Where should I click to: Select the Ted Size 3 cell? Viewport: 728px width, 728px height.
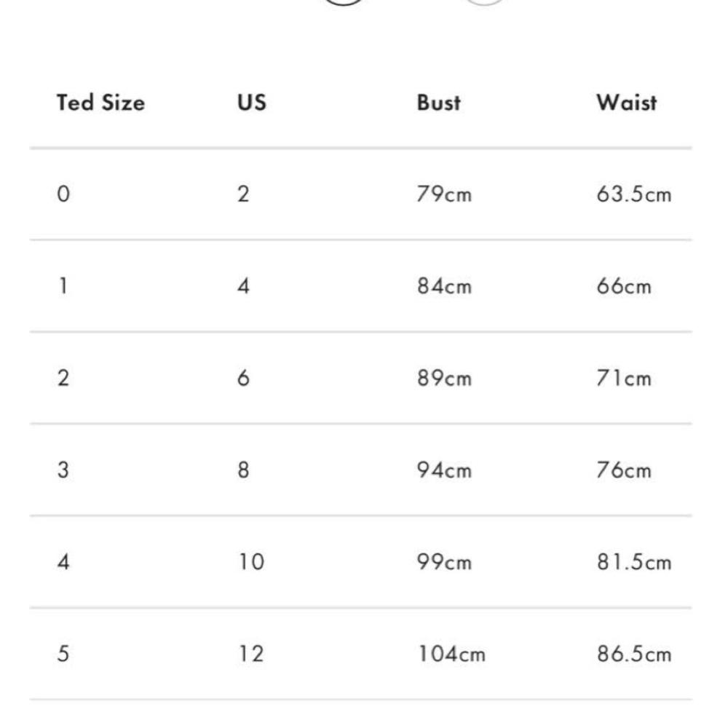[x=63, y=470]
